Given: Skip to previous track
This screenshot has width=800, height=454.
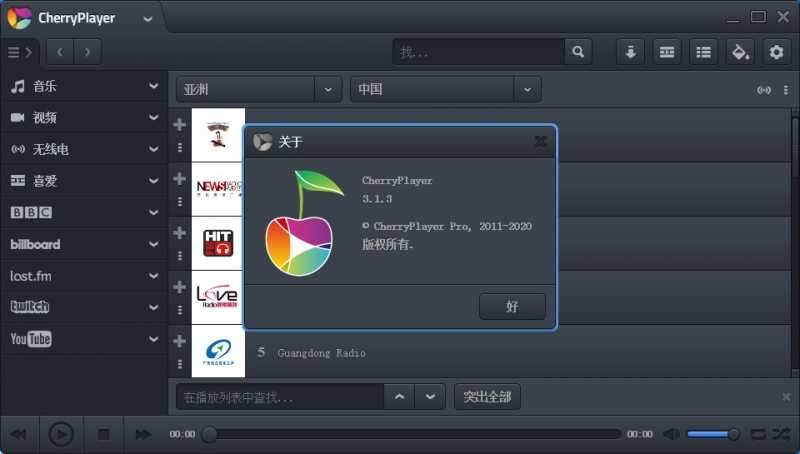Looking at the screenshot, I should coord(18,435).
